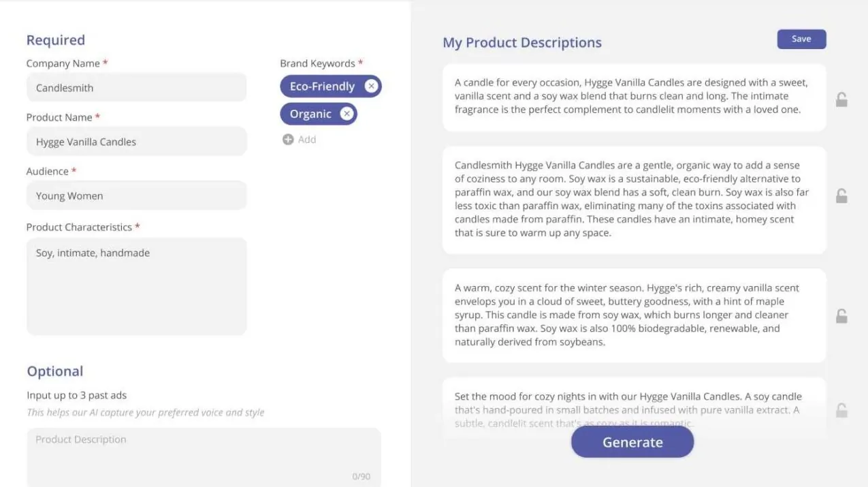Toggle lock on cozy nights description
This screenshot has width=868, height=487.
(x=841, y=410)
